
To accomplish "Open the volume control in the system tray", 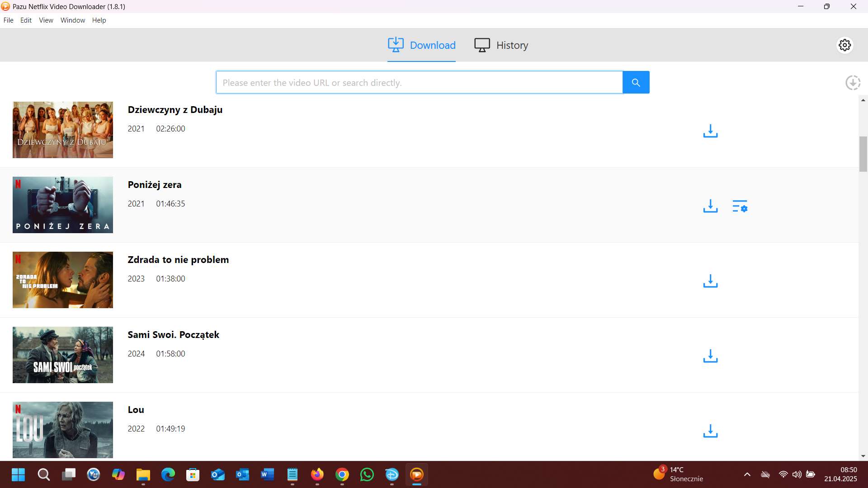I will (x=797, y=474).
